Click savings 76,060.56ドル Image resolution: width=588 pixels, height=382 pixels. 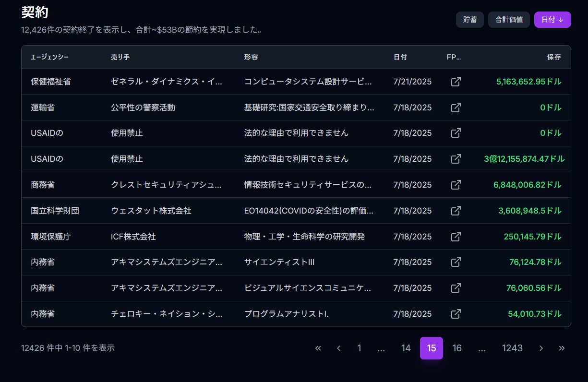pyautogui.click(x=534, y=288)
